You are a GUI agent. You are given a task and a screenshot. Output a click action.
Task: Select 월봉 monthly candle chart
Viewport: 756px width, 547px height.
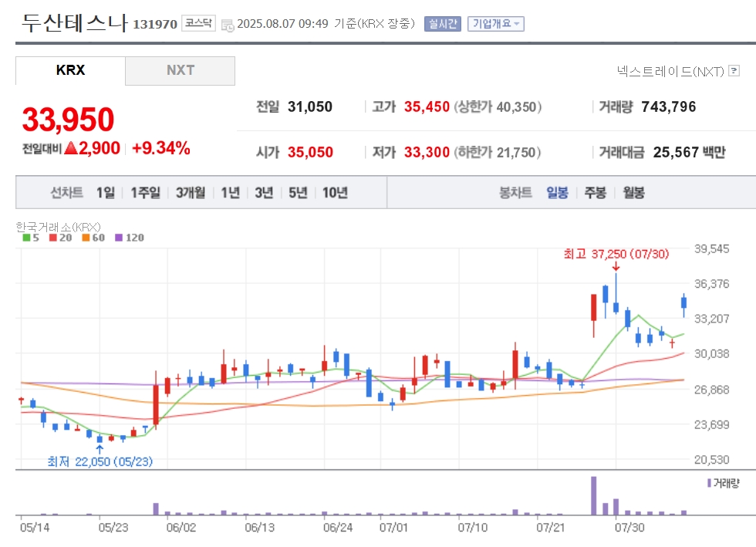633,193
